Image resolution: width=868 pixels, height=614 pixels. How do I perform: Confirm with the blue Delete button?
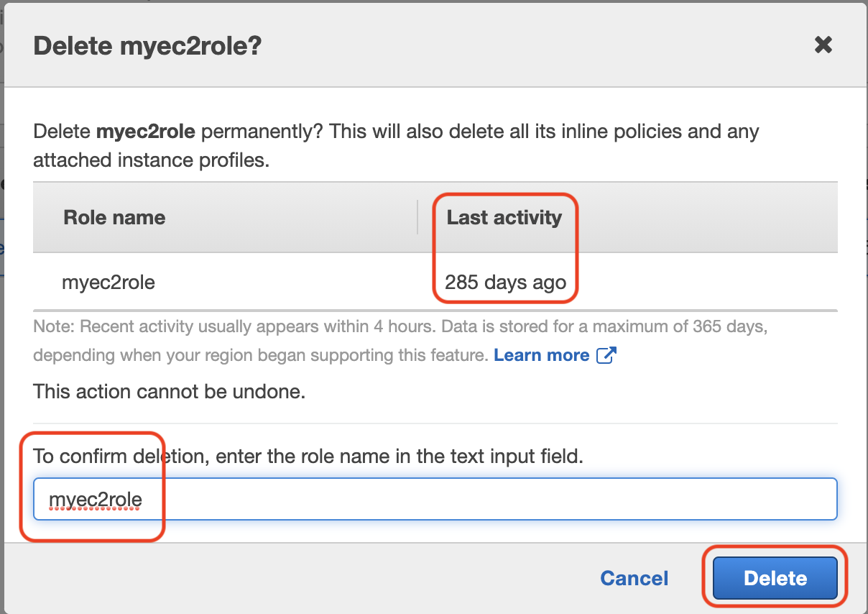coord(775,578)
